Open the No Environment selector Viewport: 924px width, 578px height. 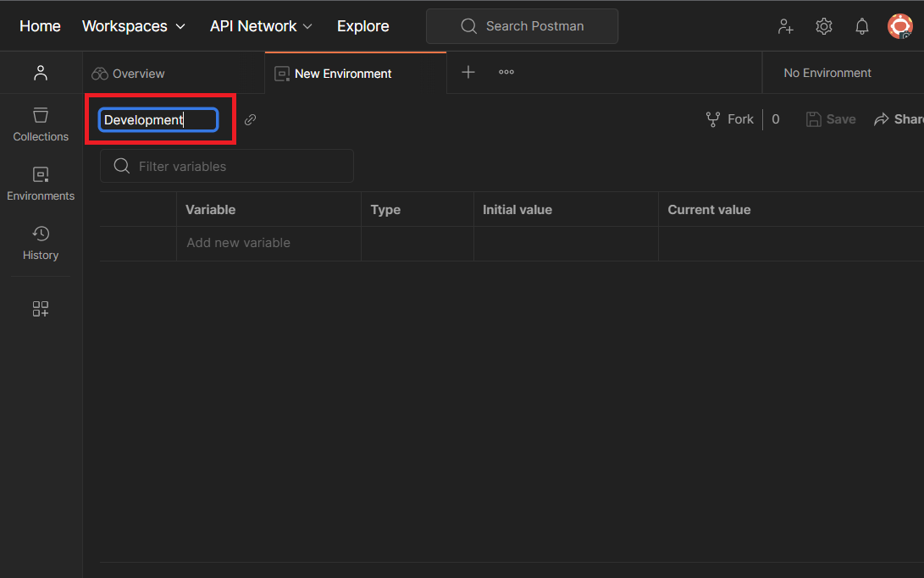[x=827, y=73]
